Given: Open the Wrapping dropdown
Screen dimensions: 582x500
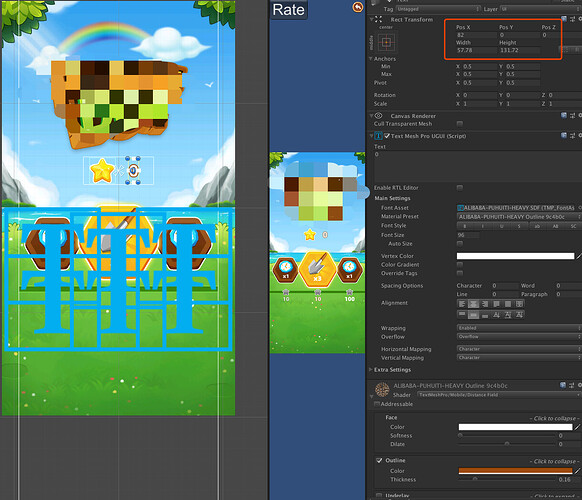Looking at the screenshot, I should point(519,328).
